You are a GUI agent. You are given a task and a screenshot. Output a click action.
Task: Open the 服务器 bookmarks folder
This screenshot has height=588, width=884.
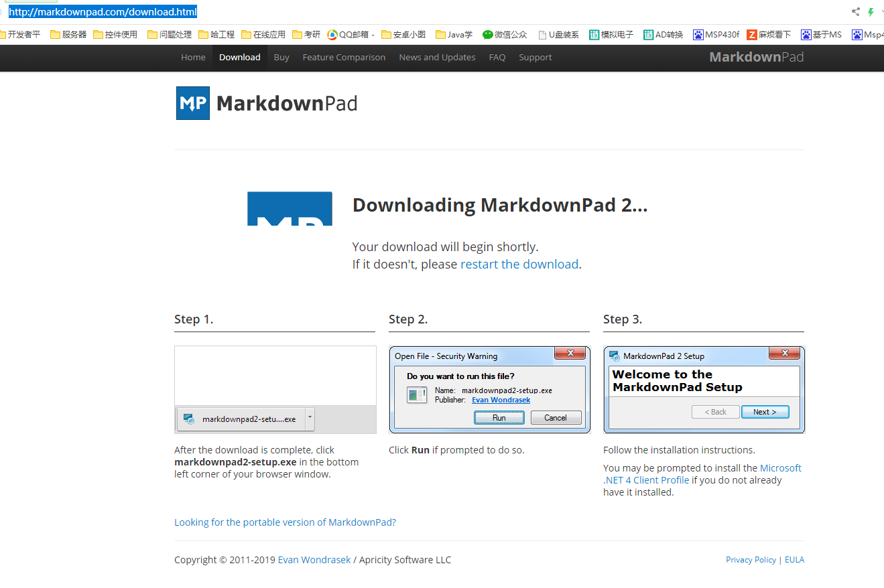click(68, 34)
